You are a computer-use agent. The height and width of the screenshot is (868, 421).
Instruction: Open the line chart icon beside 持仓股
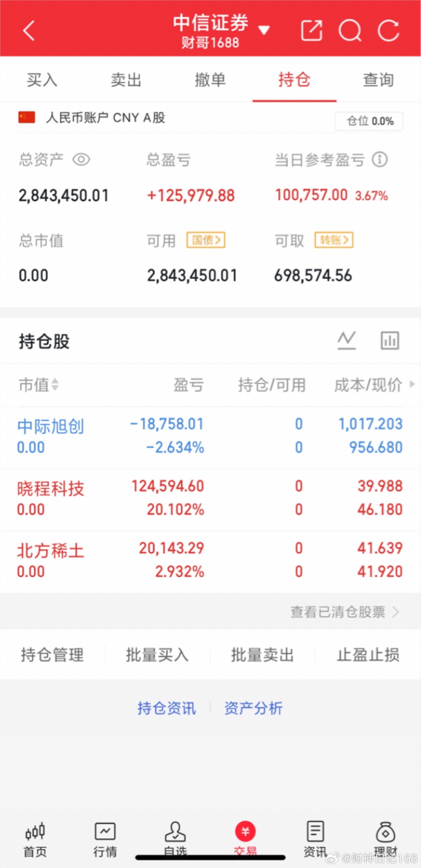point(347,340)
